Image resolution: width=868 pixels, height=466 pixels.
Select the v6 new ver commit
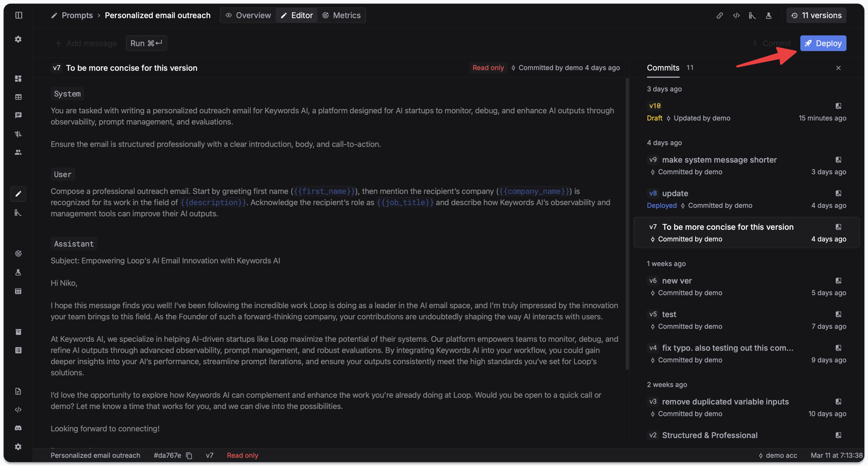pos(746,286)
